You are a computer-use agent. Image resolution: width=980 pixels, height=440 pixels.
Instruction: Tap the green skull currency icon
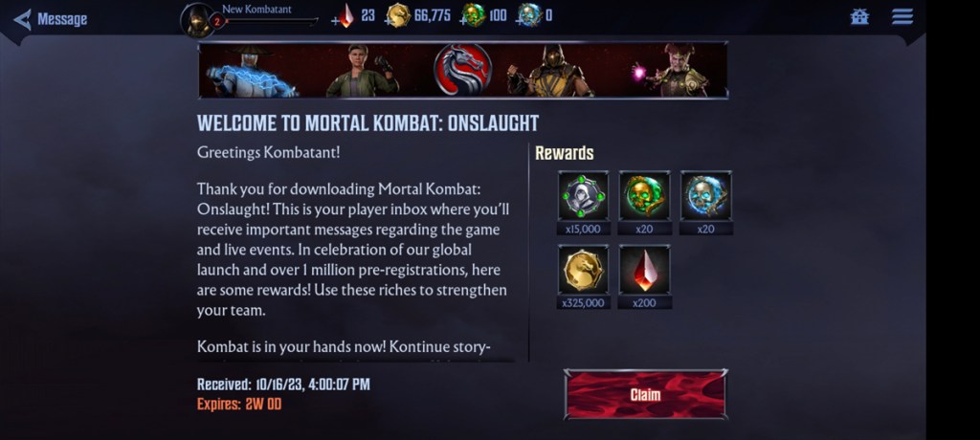tap(473, 15)
